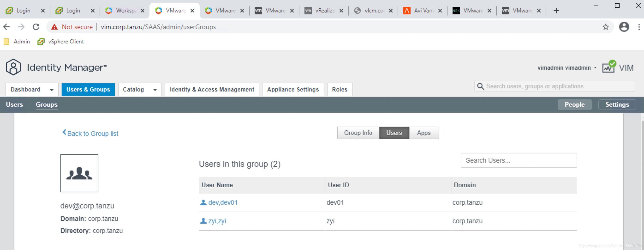Click the group avatar thumbnail
Screen dimensions: 644x250
tap(79, 173)
